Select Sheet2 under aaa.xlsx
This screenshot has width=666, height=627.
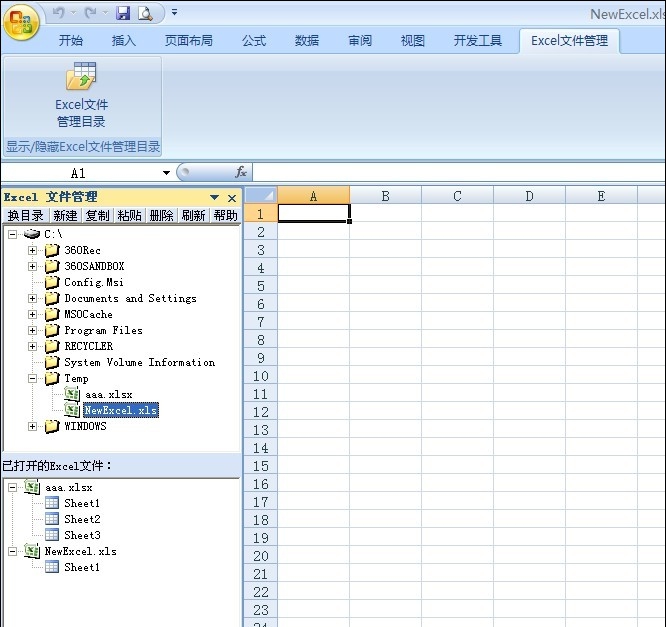tap(82, 519)
